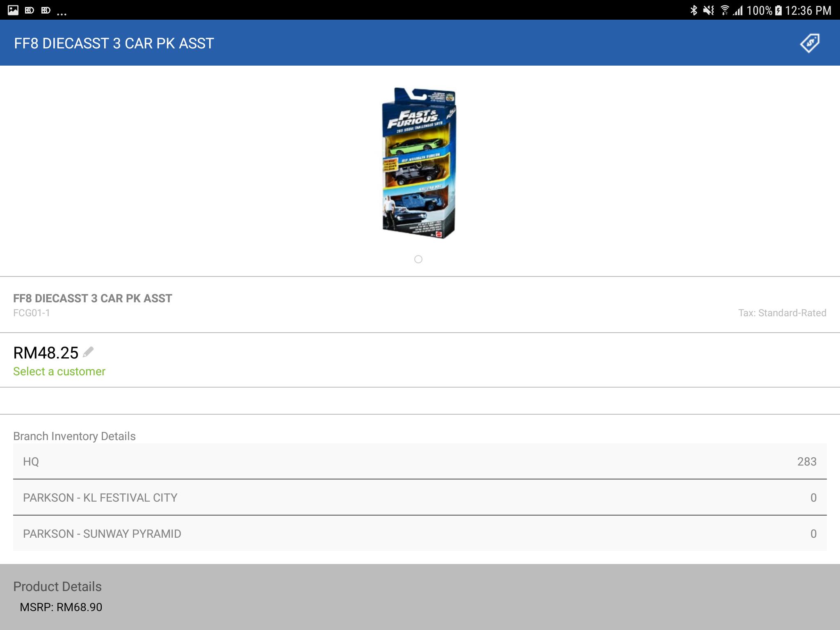Tap the Product Details heading
The width and height of the screenshot is (840, 630).
pyautogui.click(x=57, y=587)
